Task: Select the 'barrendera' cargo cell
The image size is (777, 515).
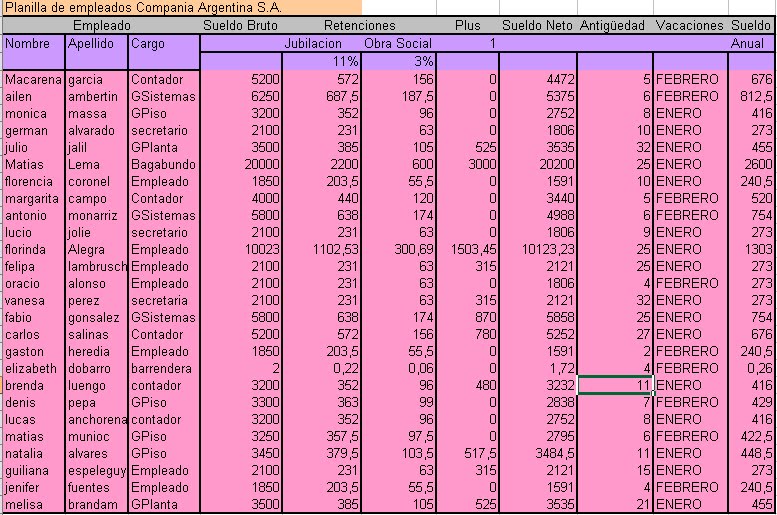Action: click(164, 368)
